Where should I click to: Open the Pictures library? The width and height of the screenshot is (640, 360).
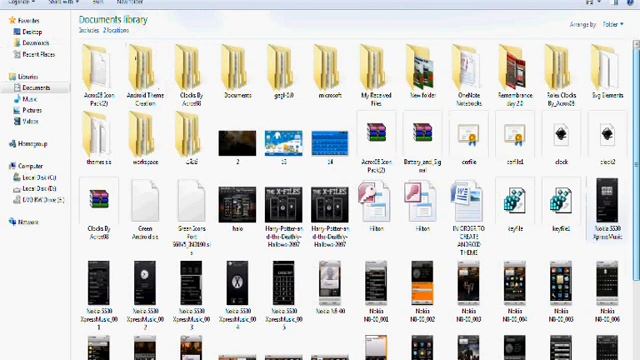coord(32,110)
